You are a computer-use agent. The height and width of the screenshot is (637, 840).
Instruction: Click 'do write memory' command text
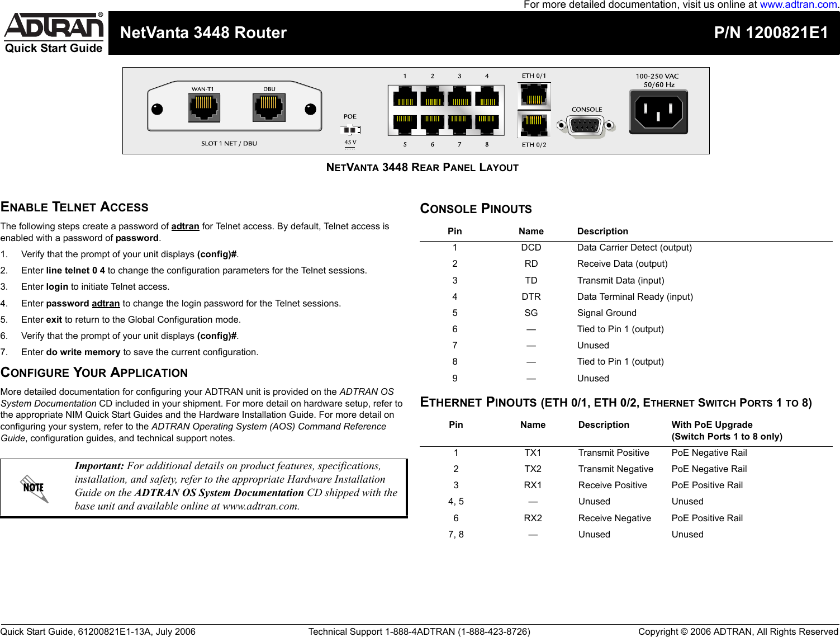tap(83, 352)
